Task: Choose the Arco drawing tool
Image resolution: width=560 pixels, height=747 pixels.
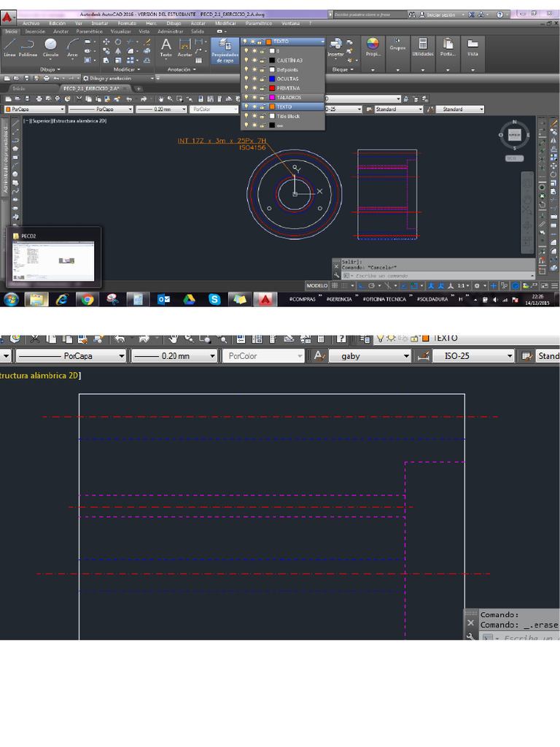Action: coord(72,47)
